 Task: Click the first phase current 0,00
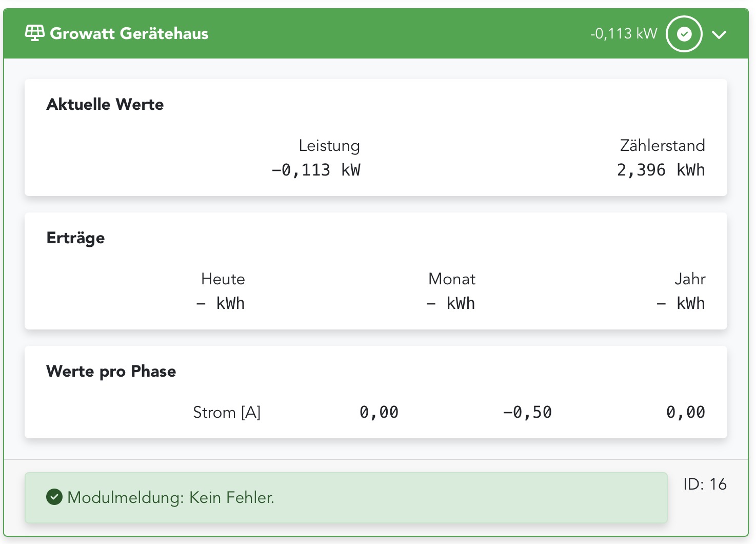pos(379,412)
